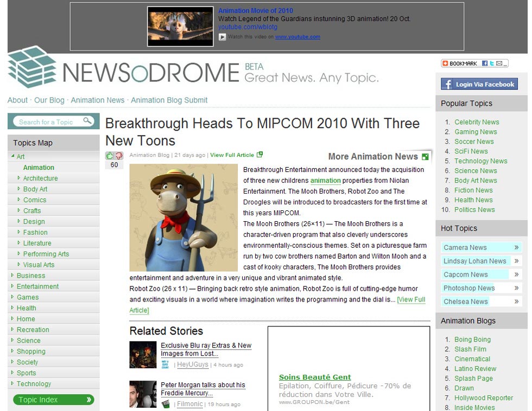Screen dimensions: 532x411
Task: Open the external link icon beside View Full Article
Action: (x=259, y=155)
